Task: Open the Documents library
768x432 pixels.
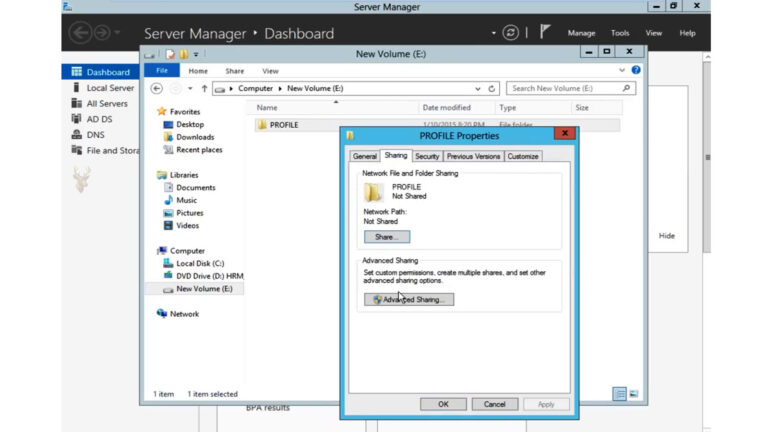Action: pyautogui.click(x=195, y=188)
